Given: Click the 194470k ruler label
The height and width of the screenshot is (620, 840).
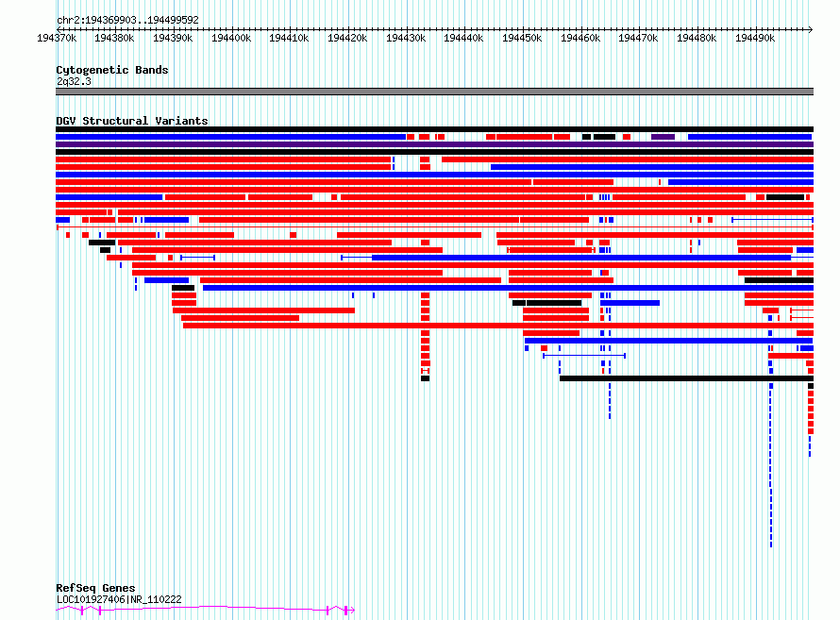Looking at the screenshot, I should point(638,38).
